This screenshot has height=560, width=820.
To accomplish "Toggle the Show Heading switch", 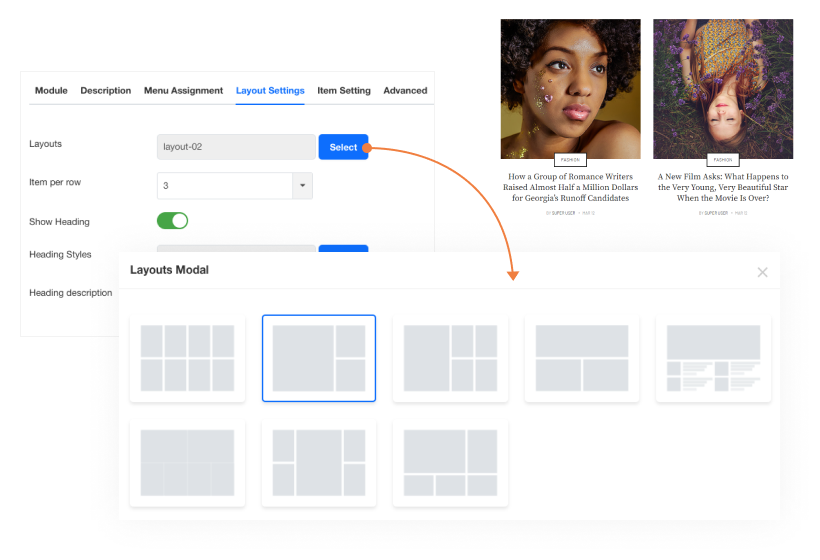I will tap(172, 221).
